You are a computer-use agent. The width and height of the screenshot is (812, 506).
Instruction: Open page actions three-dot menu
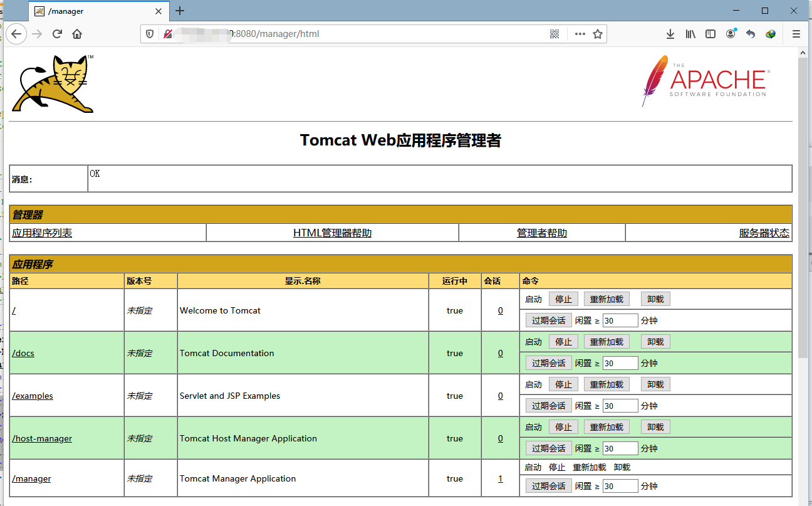[x=580, y=34]
